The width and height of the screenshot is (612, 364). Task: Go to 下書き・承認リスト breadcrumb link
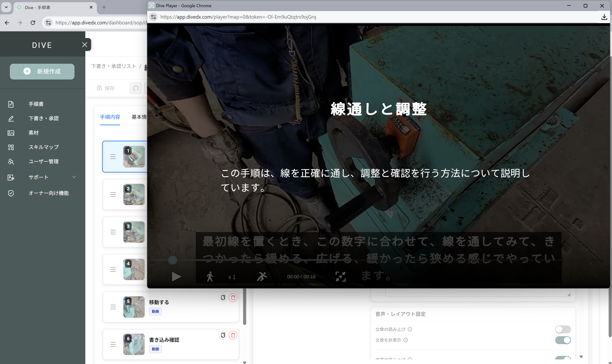click(x=114, y=66)
